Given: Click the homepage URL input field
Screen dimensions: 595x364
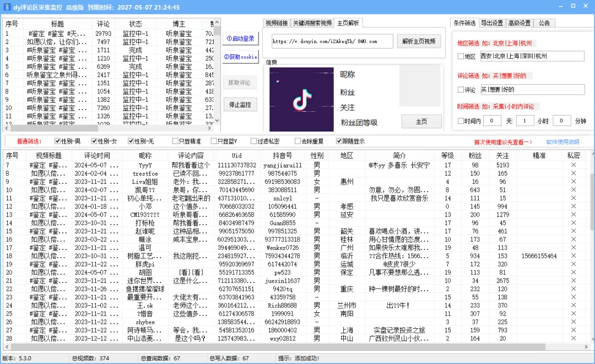Looking at the screenshot, I should (332, 41).
